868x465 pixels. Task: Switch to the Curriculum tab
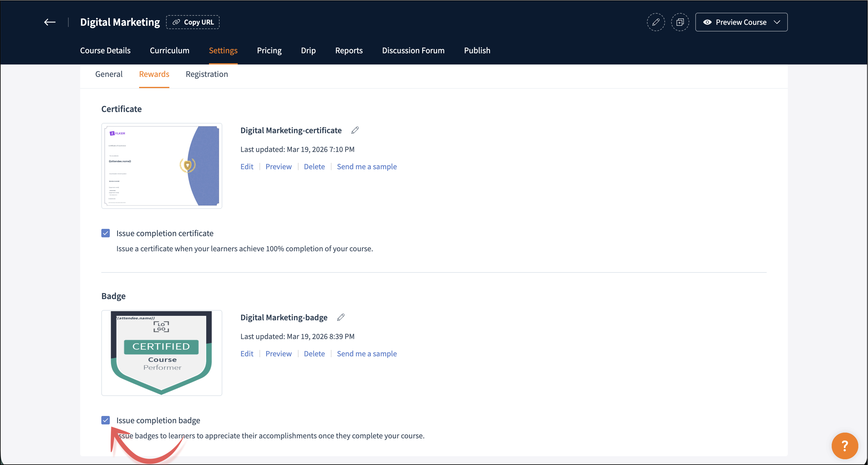pyautogui.click(x=169, y=51)
